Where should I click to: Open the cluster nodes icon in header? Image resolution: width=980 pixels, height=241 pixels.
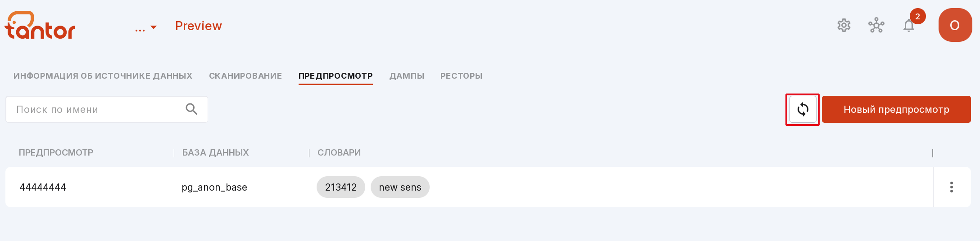point(876,25)
